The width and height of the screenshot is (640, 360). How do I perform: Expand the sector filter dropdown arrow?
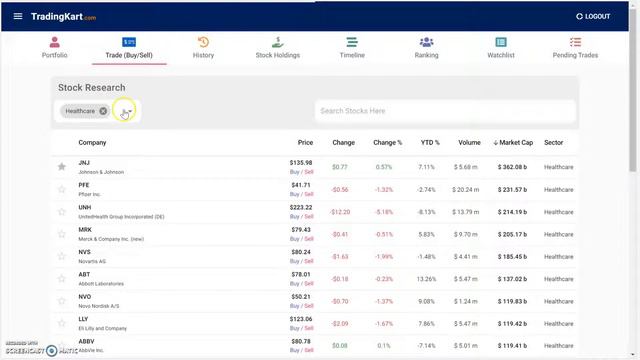coord(130,111)
